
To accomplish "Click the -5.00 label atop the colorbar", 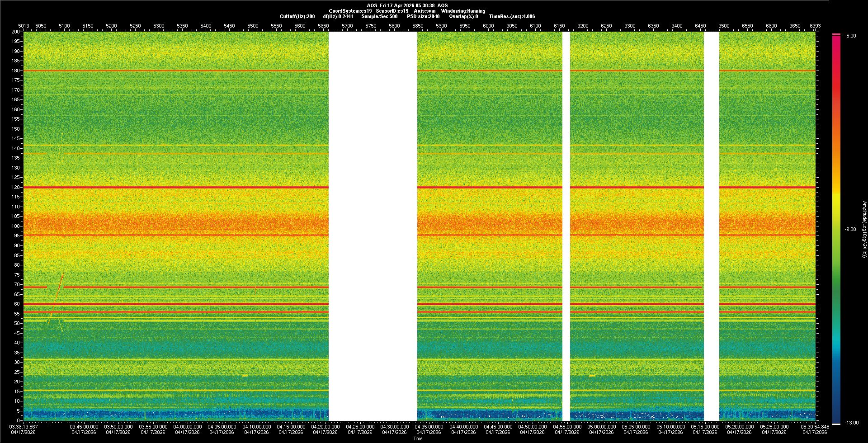I will [x=850, y=36].
